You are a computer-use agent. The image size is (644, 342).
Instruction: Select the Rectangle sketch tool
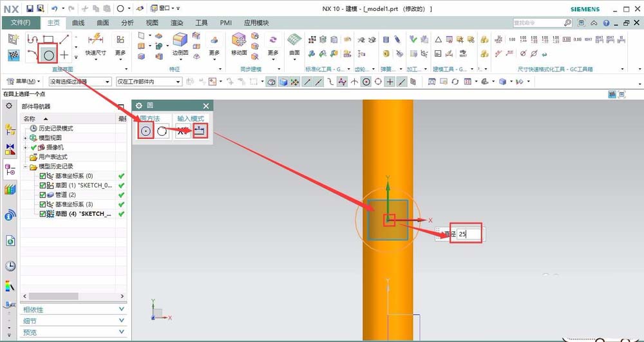click(48, 39)
